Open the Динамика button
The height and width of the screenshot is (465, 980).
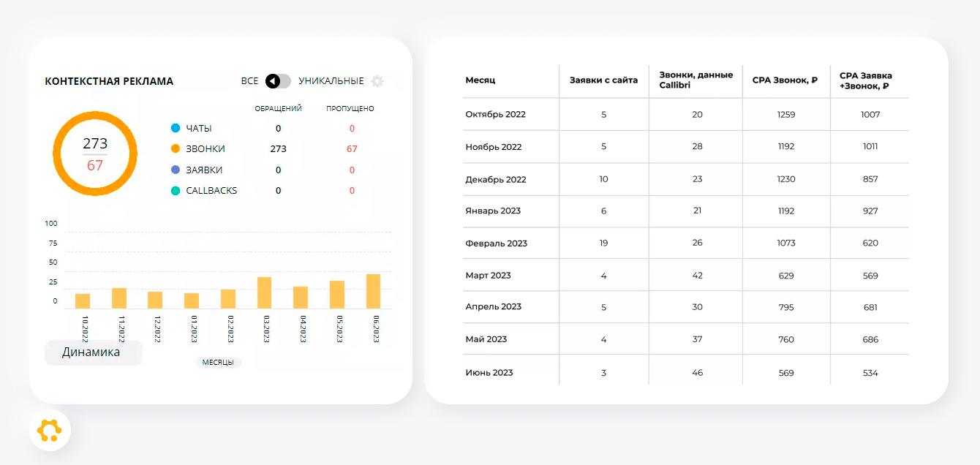(x=94, y=352)
